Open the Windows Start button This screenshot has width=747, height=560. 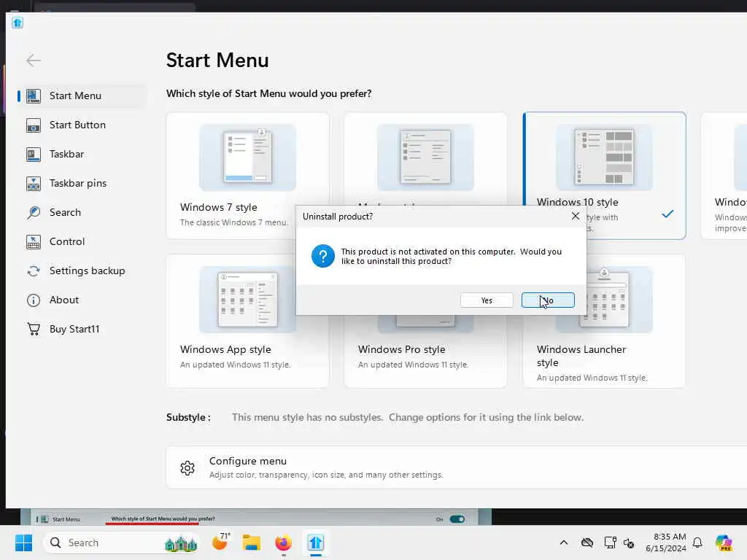tap(23, 542)
